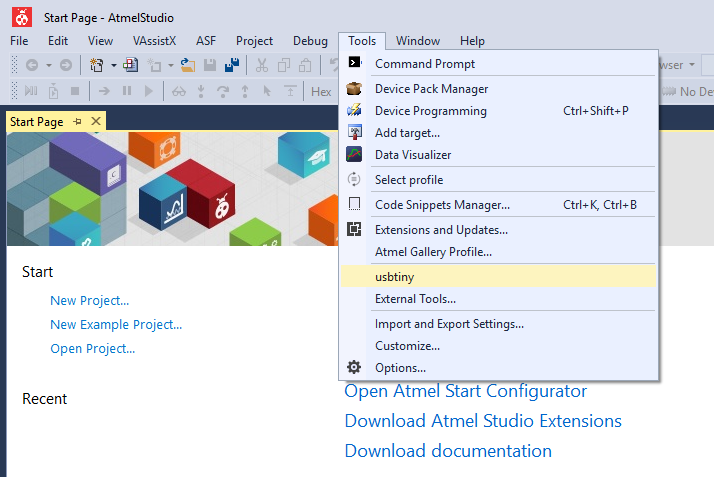714x477 pixels.
Task: Click the Stop Debugging square icon
Action: [75, 91]
